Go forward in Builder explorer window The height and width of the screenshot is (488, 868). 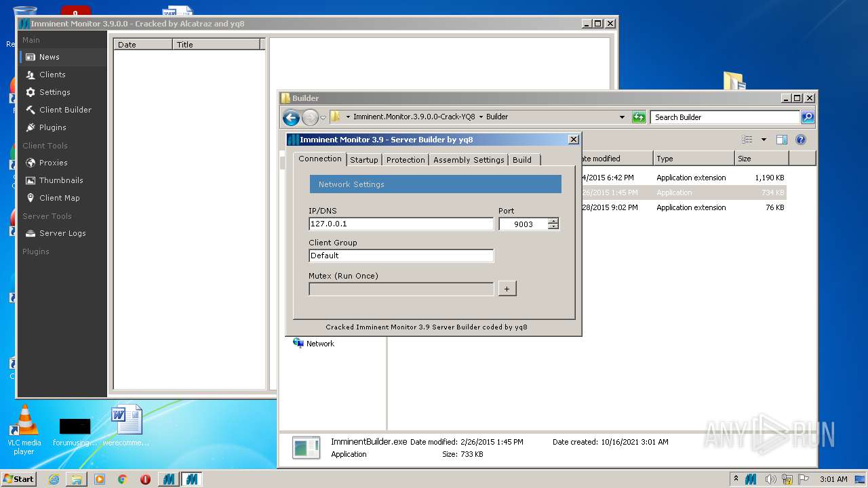click(310, 117)
